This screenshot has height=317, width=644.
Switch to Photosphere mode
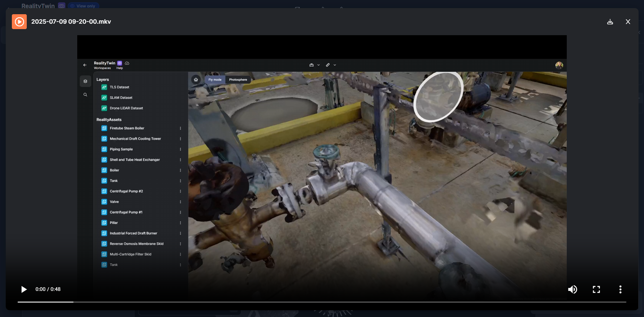(x=238, y=80)
